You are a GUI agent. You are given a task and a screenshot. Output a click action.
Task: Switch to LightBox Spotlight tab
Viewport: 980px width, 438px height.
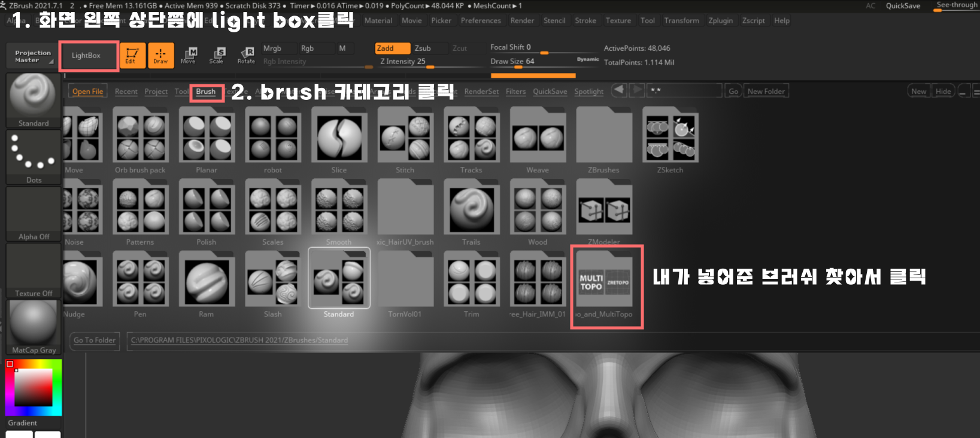[x=588, y=92]
